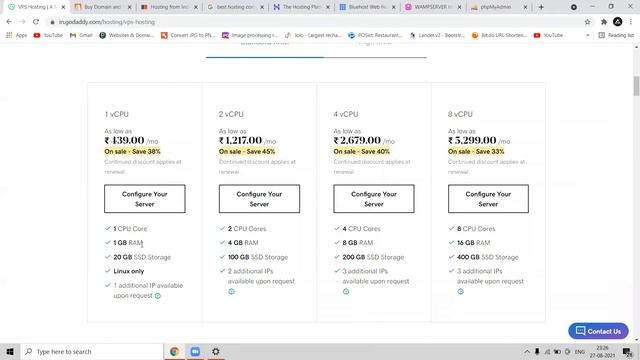Open the POSist Restaurant bookmark
The image size is (640, 360).
pyautogui.click(x=375, y=36)
